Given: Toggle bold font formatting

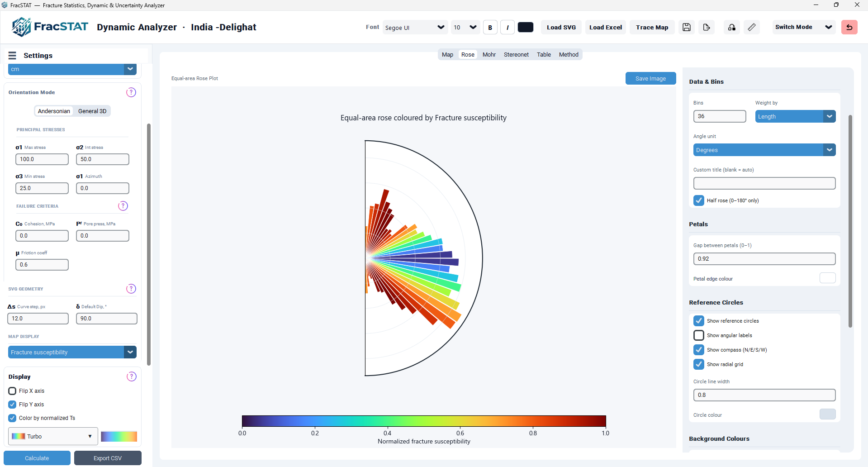Looking at the screenshot, I should click(x=490, y=27).
